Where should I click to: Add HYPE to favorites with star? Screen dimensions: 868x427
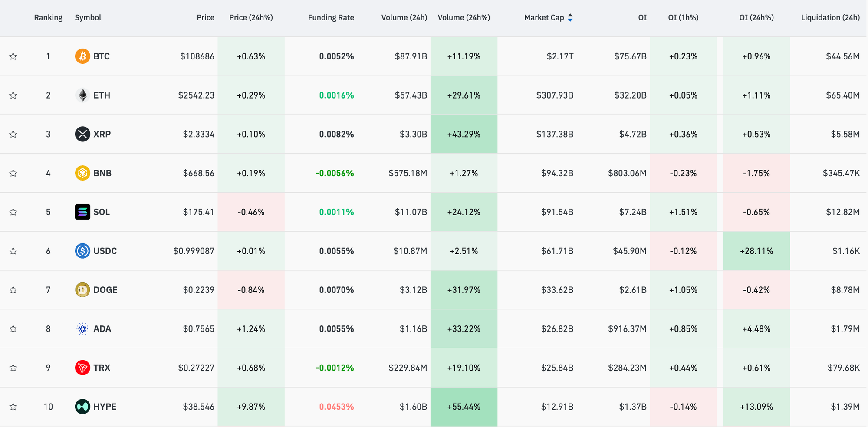(13, 407)
